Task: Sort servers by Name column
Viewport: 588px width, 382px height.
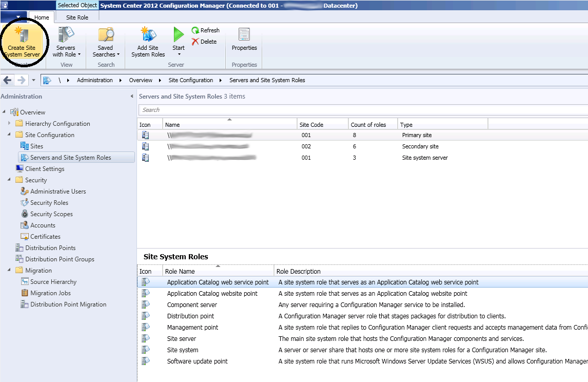Action: point(229,124)
